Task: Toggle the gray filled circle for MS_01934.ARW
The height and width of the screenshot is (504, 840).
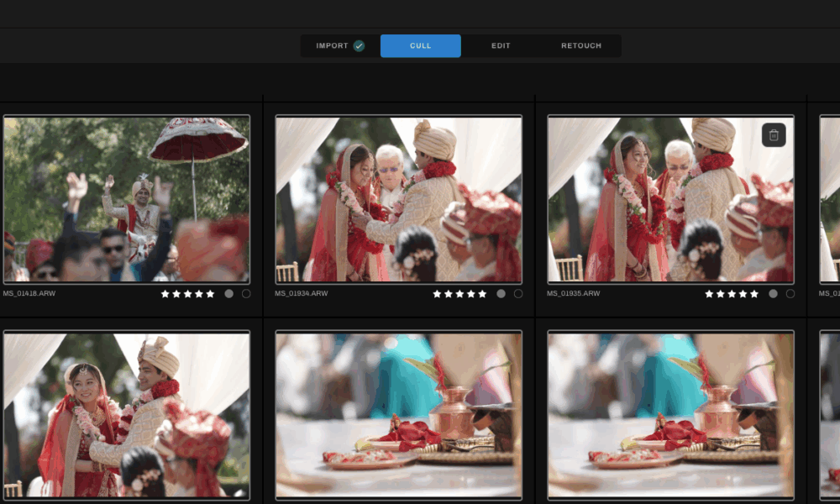Action: [501, 293]
